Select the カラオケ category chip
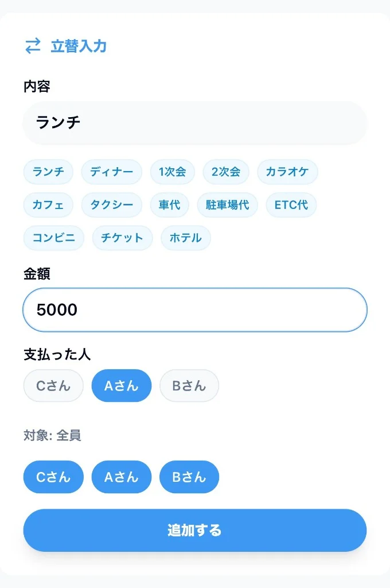The width and height of the screenshot is (390, 588). (288, 172)
